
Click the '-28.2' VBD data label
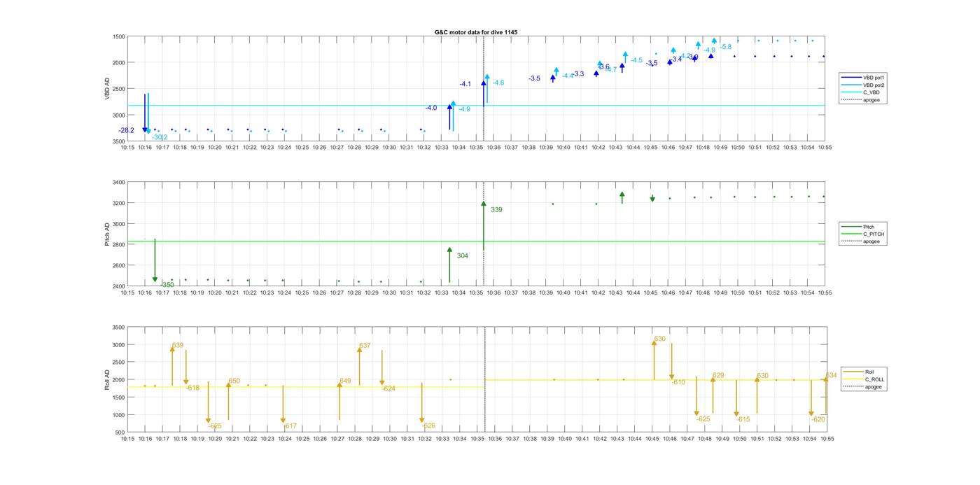pos(127,130)
